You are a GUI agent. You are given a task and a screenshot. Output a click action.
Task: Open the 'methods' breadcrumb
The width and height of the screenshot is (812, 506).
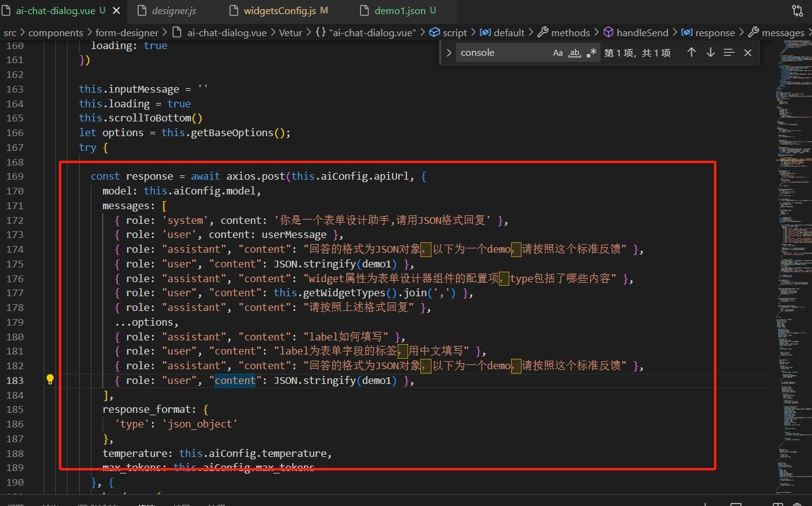click(563, 33)
